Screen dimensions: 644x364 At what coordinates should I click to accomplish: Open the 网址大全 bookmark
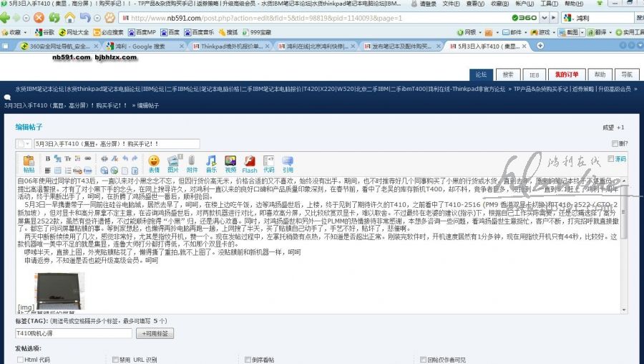pos(74,32)
